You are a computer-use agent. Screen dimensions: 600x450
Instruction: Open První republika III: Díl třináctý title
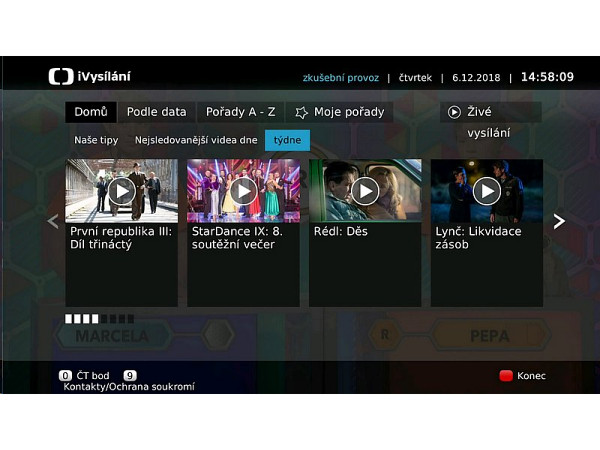point(121,238)
